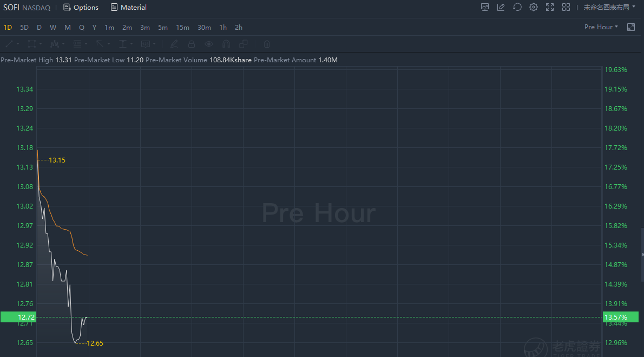Open the multi-chart grid layout icon
Screen dimensions: 644x357
566,7
